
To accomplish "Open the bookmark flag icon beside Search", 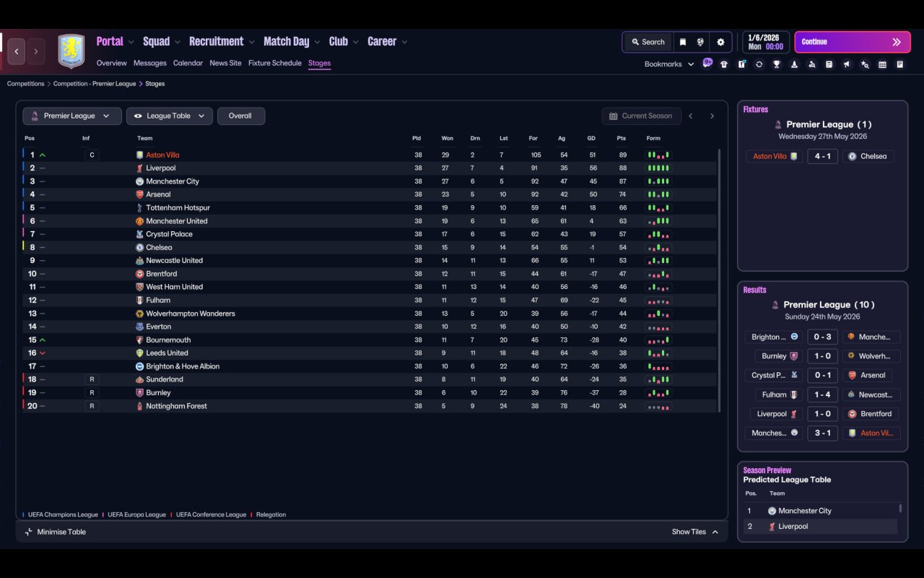I will tap(683, 42).
